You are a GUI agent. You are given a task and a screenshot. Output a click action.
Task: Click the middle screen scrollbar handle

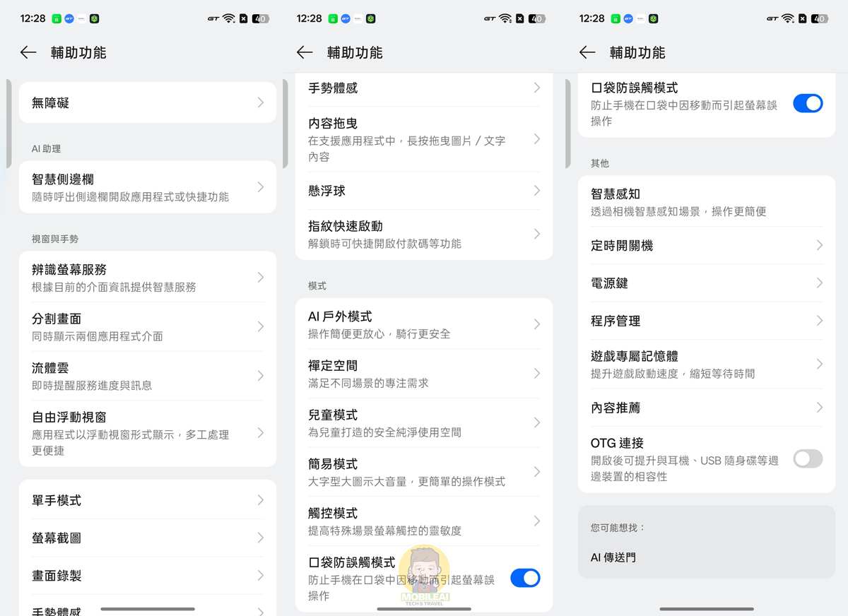[x=285, y=124]
